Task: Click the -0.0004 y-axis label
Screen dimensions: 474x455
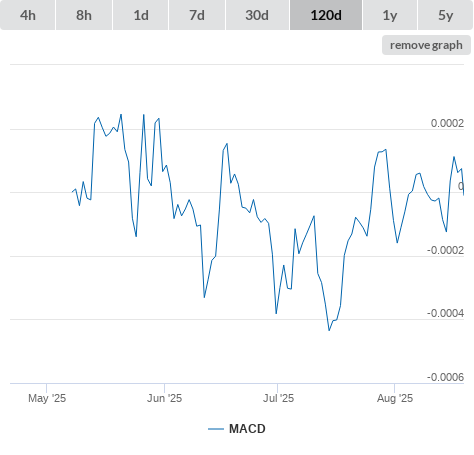Action: 445,313
